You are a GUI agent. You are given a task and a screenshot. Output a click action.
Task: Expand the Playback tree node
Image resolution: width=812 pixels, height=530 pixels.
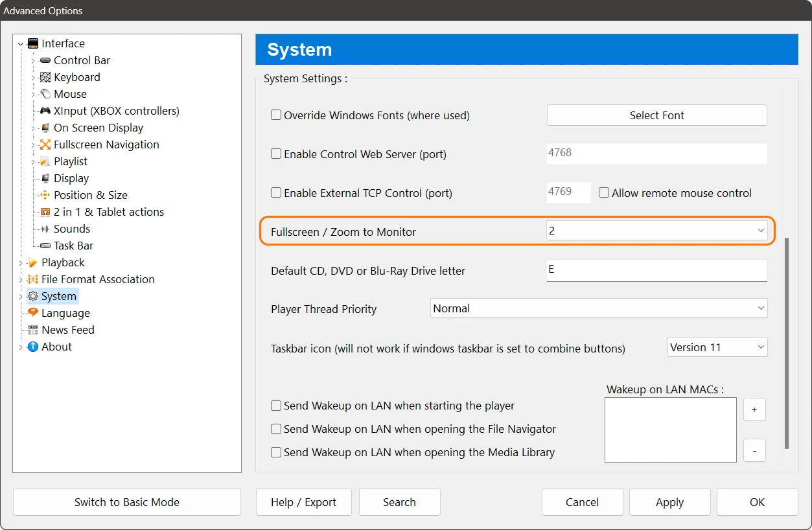[x=21, y=263]
